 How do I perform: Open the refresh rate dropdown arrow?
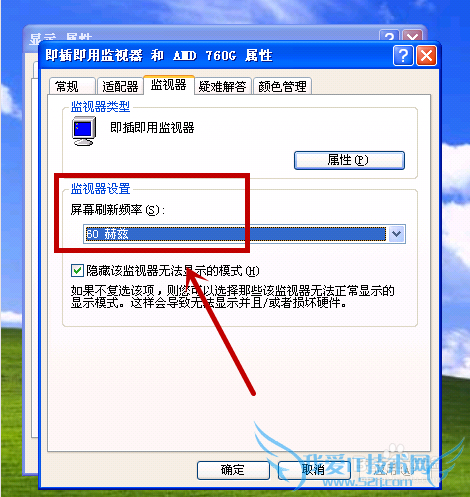point(396,234)
